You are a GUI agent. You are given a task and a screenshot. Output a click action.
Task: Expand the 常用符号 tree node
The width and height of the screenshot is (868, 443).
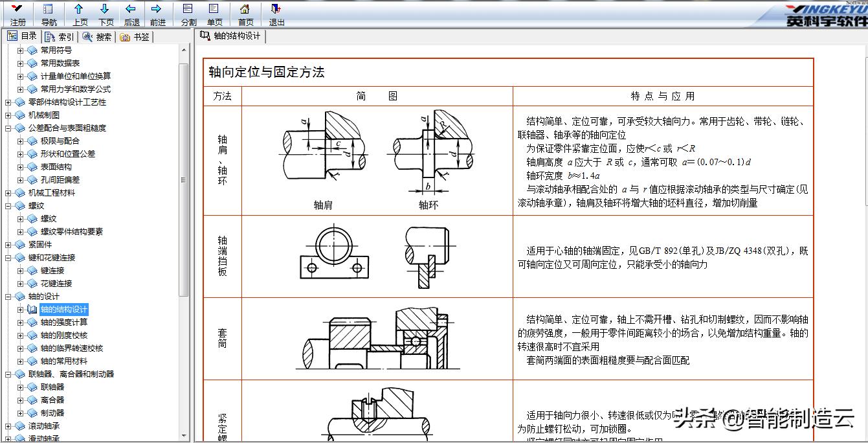20,50
